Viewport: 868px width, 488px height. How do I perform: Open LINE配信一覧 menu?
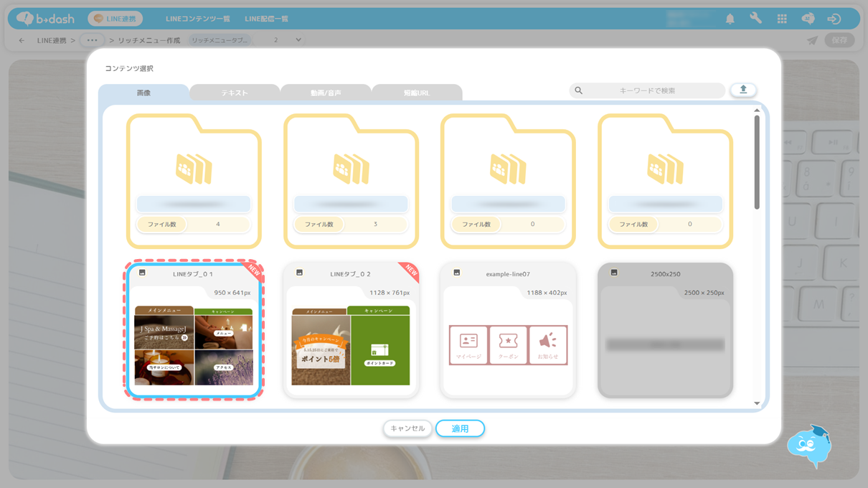[266, 19]
